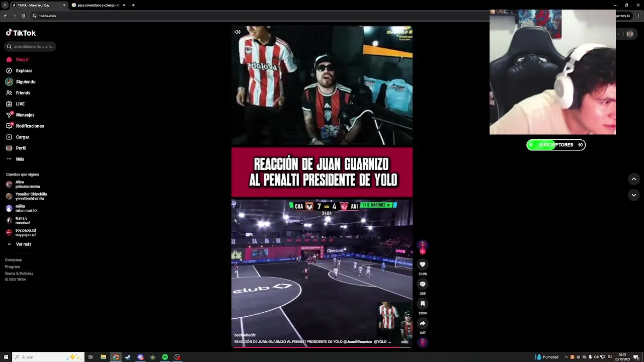Open Chrome from the taskbar
644x362 pixels.
click(116, 357)
